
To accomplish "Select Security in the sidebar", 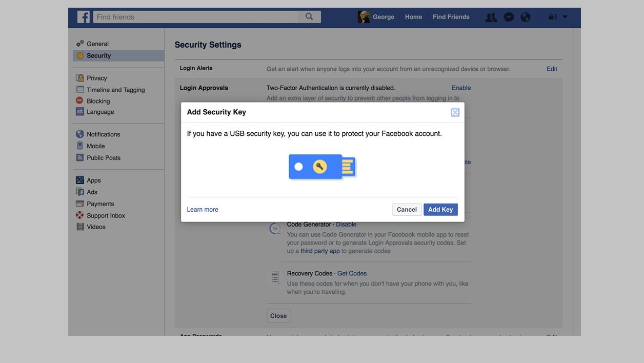I will coord(118,55).
